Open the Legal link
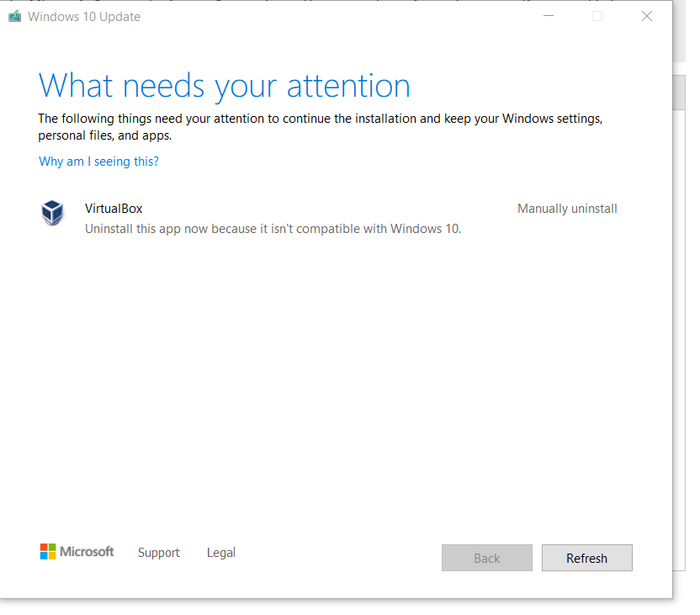 [221, 553]
